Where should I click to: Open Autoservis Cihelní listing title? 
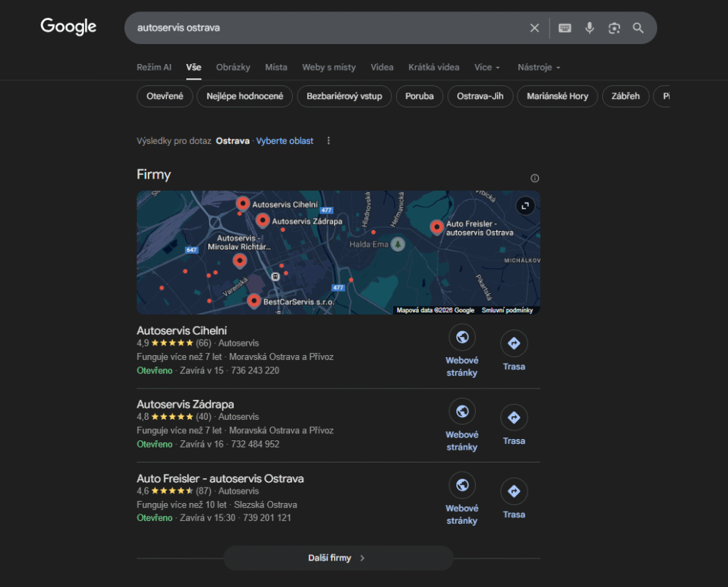(x=181, y=330)
